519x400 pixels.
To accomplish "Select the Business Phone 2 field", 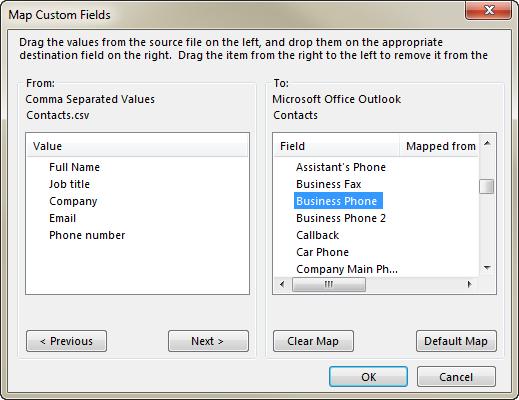I will (x=341, y=218).
